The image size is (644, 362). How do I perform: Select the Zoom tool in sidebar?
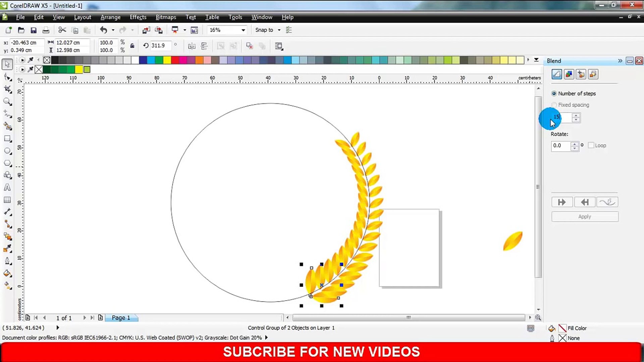7,102
